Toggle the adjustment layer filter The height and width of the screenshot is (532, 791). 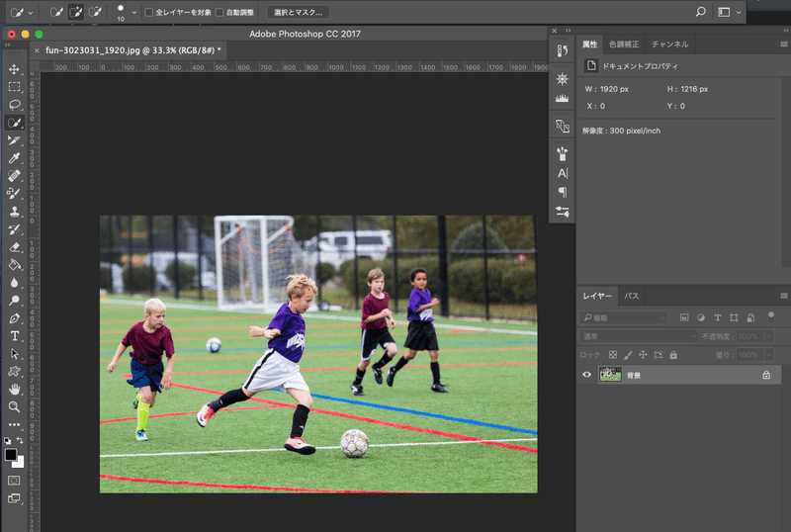point(701,317)
